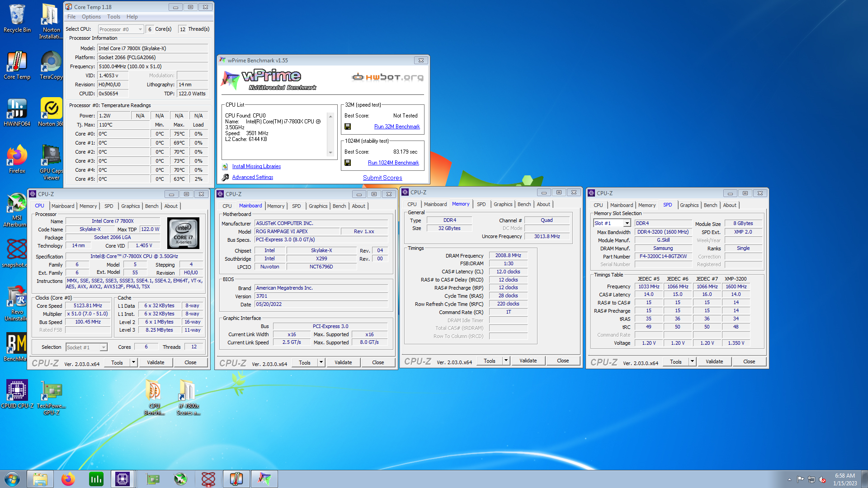Switch to Firefox in the taskbar
The width and height of the screenshot is (868, 488).
[68, 479]
